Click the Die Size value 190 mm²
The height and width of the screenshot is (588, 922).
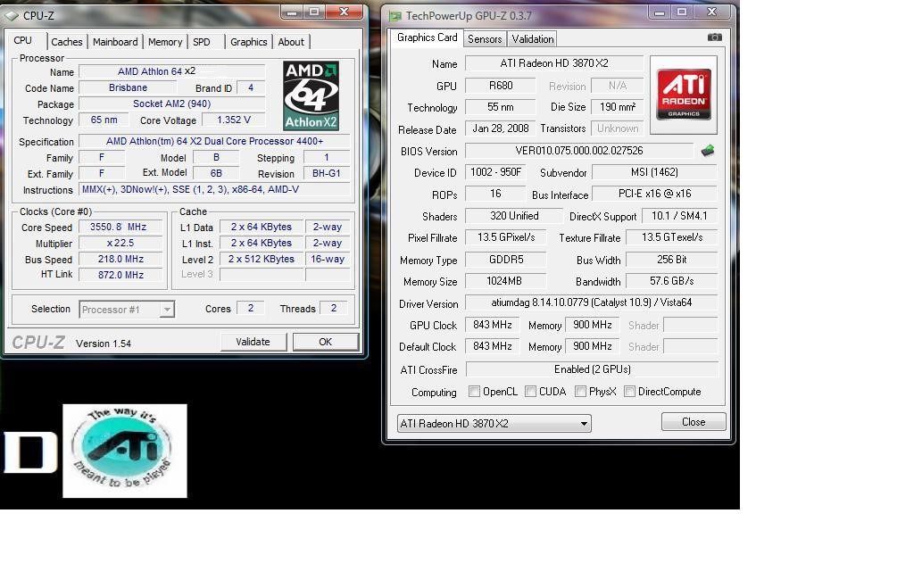[618, 107]
